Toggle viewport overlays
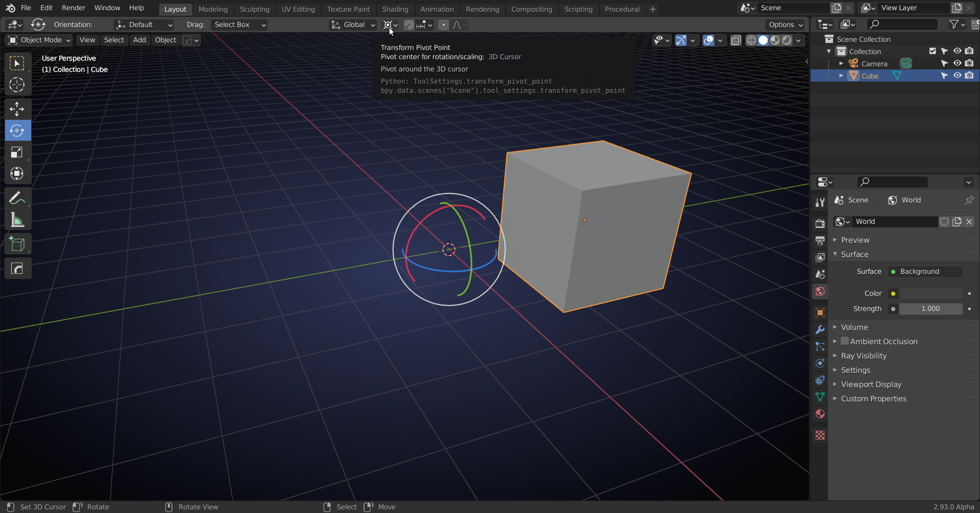Image resolution: width=980 pixels, height=513 pixels. tap(708, 40)
